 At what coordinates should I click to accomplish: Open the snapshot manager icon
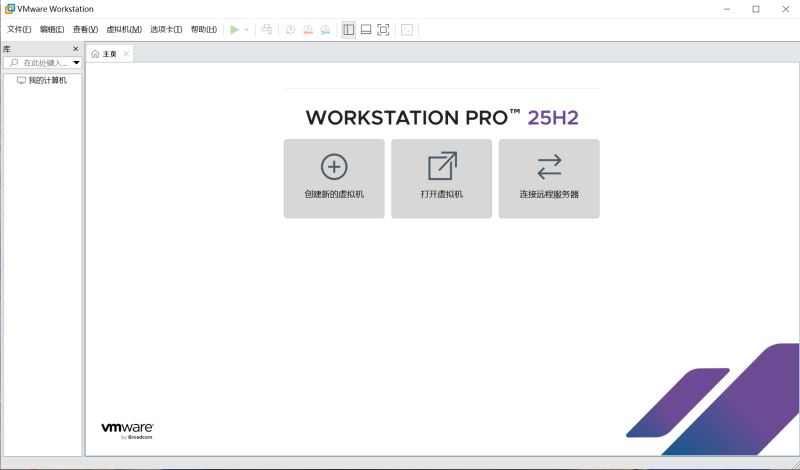point(326,30)
